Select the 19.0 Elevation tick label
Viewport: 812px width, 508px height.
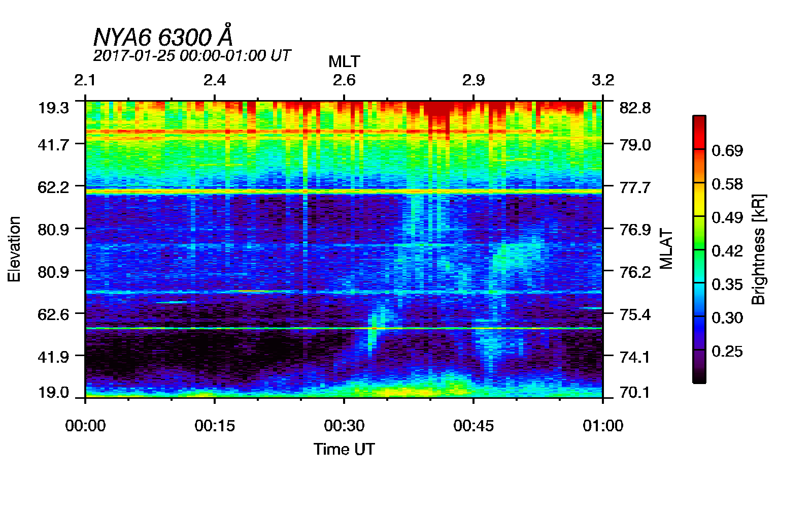click(53, 392)
